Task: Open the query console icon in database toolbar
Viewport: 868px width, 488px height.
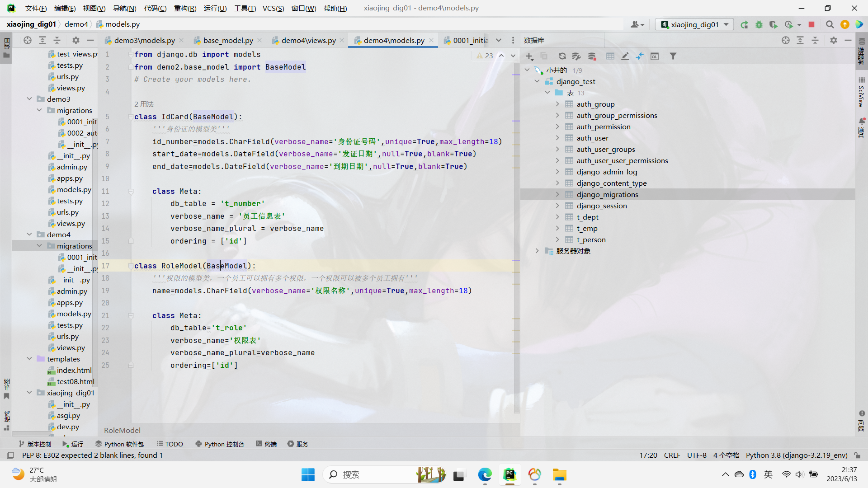Action: [x=655, y=56]
